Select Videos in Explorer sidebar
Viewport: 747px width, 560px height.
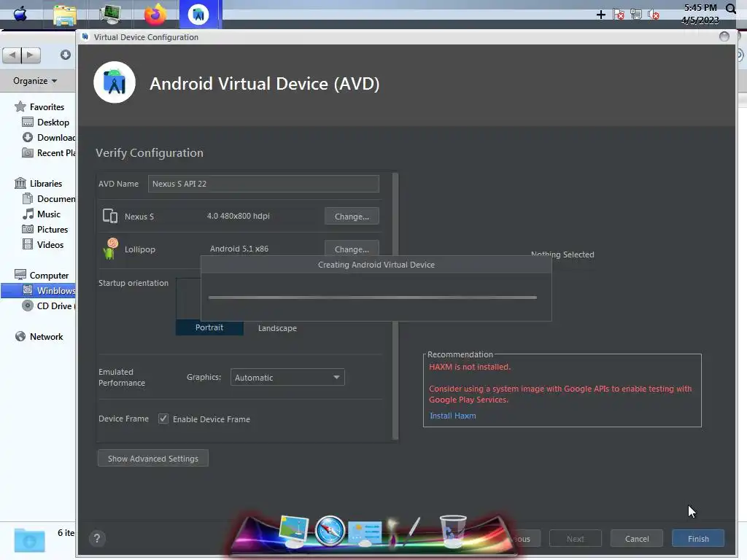pyautogui.click(x=43, y=244)
